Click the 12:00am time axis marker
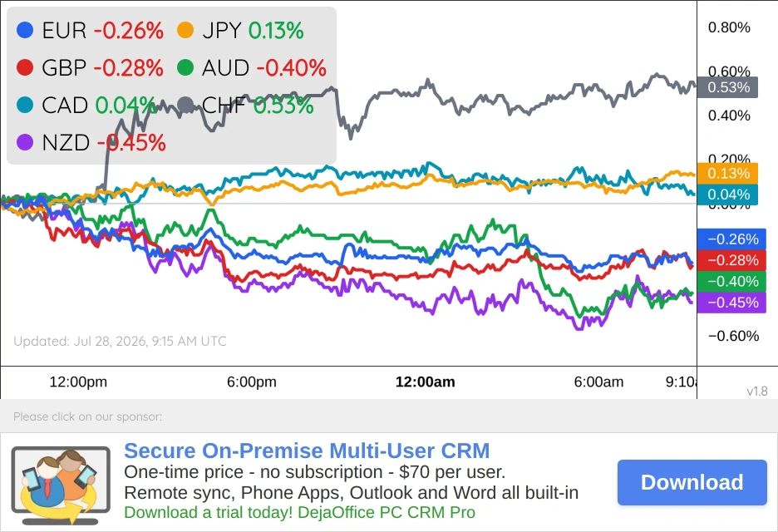 pyautogui.click(x=426, y=382)
